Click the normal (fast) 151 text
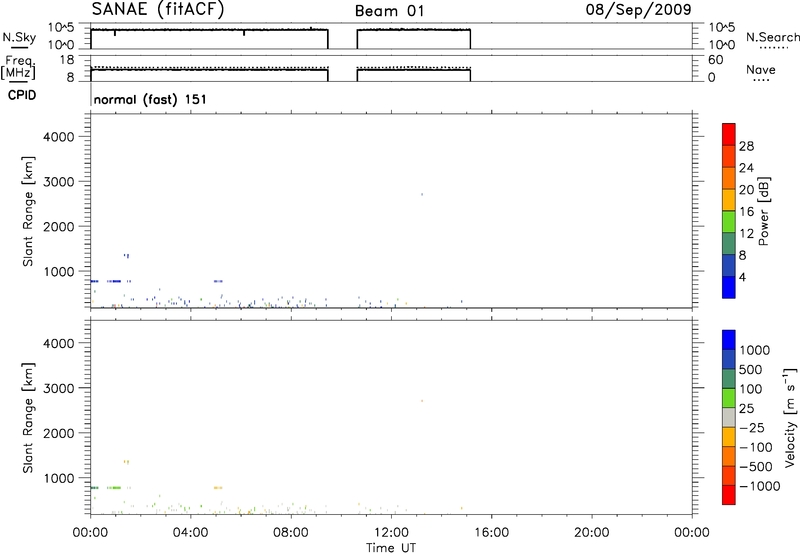 151,99
